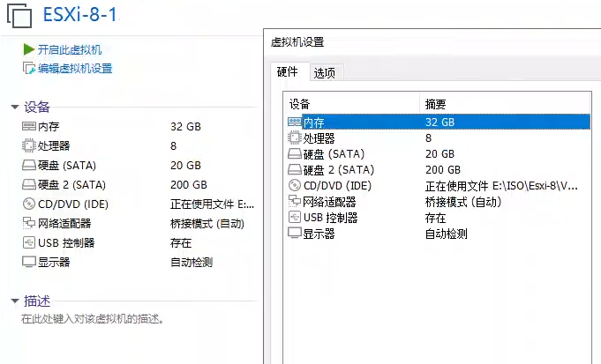Click the 显示器 icon in the left panel
Image resolution: width=601 pixels, height=364 pixels.
pyautogui.click(x=29, y=262)
